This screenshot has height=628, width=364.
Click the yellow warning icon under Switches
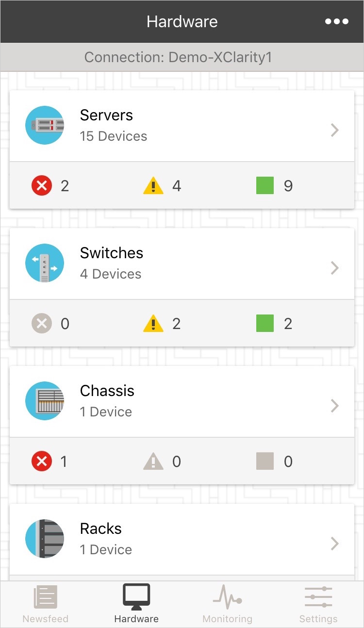[153, 324]
